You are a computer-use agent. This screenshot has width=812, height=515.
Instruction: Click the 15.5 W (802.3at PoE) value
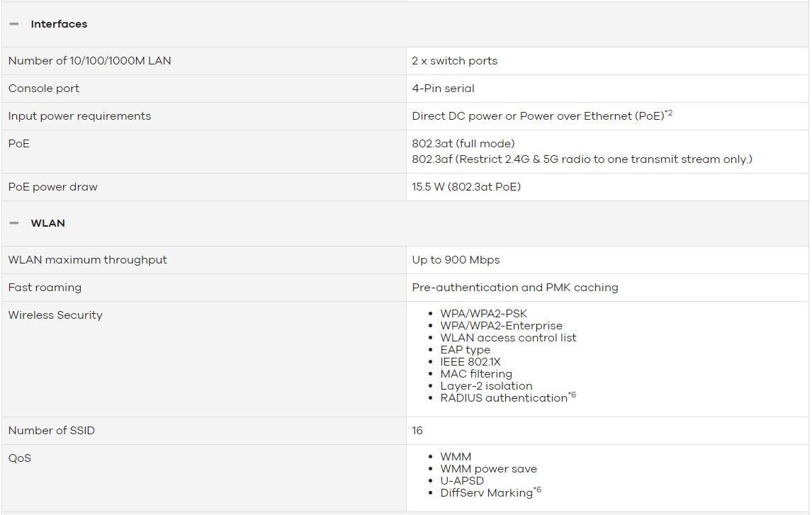[x=467, y=187]
